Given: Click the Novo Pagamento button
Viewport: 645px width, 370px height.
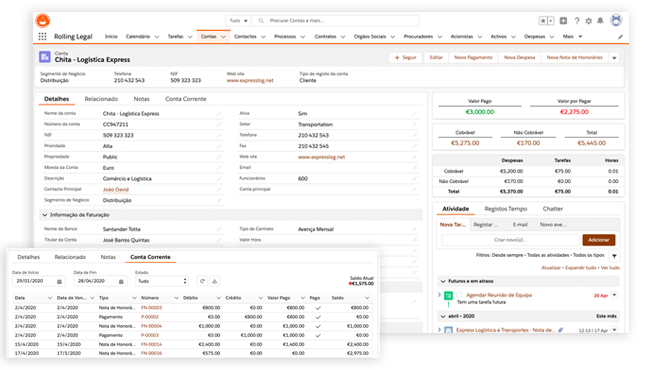Looking at the screenshot, I should click(x=473, y=58).
